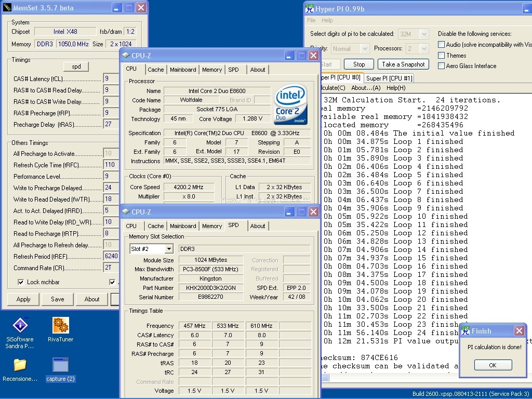This screenshot has width=532, height=399.
Task: Open the Mainboard tab in the CPU-Z processor window
Action: point(183,70)
